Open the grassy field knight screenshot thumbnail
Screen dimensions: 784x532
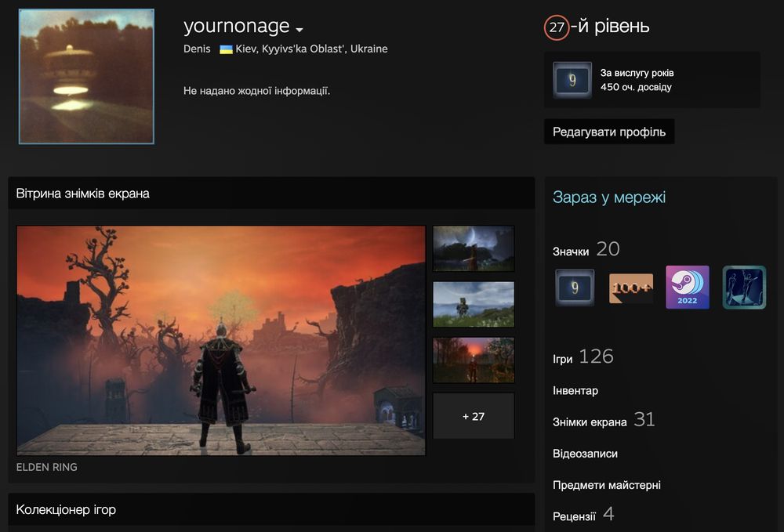474,304
